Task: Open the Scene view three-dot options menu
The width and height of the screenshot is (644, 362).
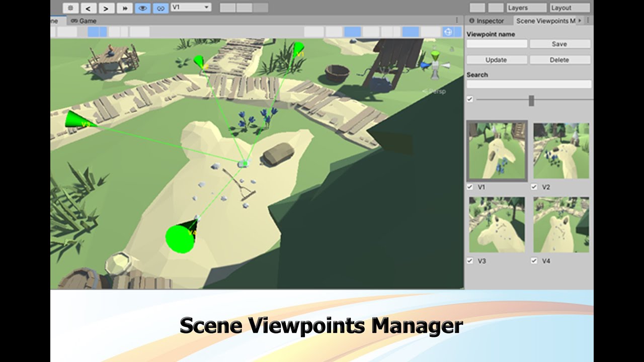Action: (457, 20)
